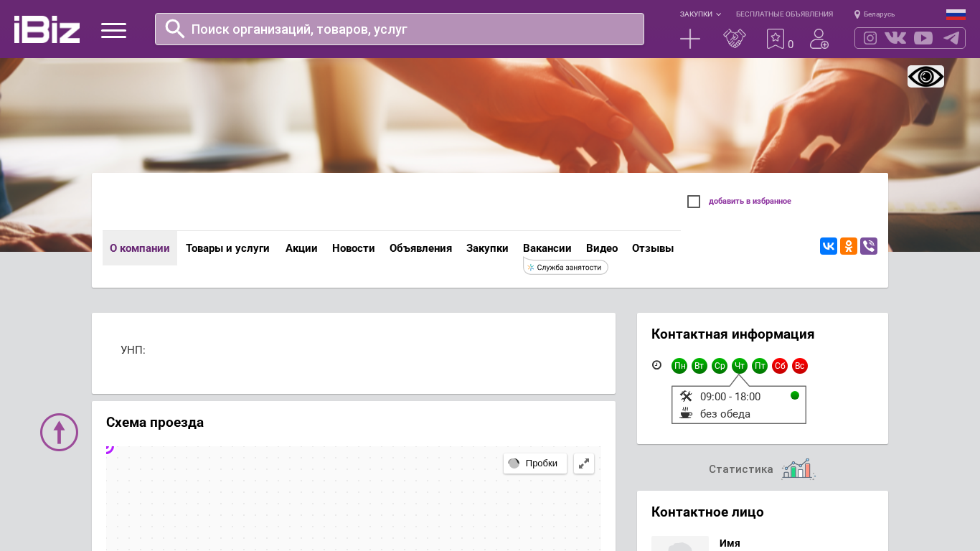
Task: Open the 'Видео' tab
Action: [x=602, y=248]
